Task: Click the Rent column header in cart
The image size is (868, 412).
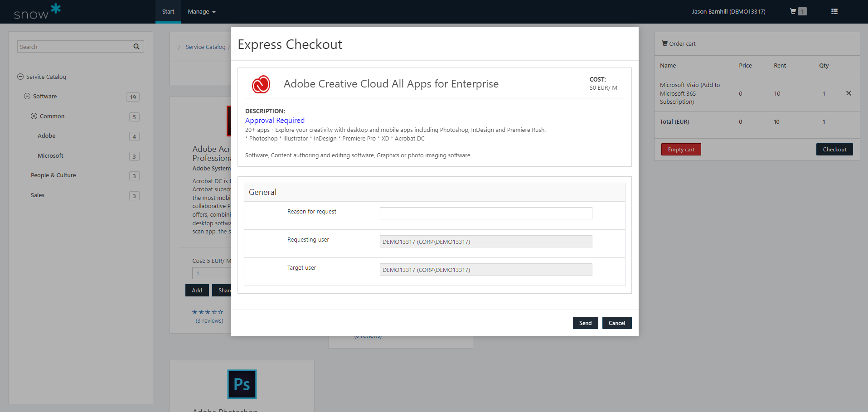Action: tap(780, 65)
